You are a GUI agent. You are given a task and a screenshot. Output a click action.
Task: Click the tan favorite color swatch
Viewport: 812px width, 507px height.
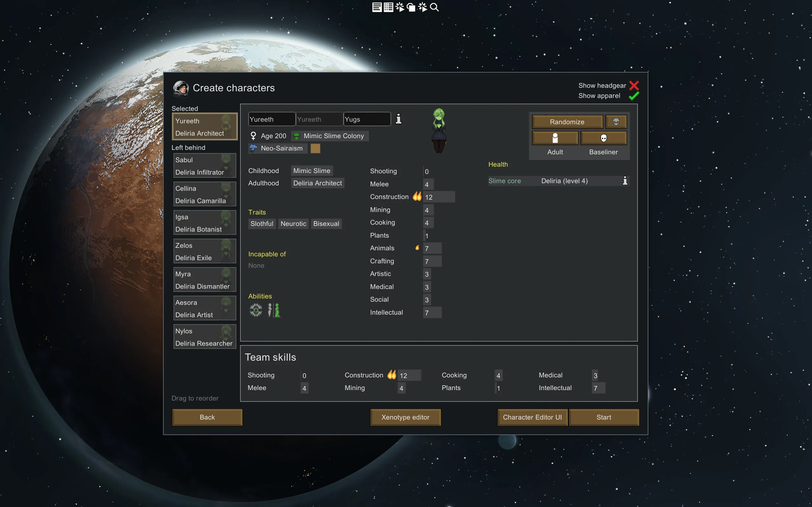[x=315, y=149]
